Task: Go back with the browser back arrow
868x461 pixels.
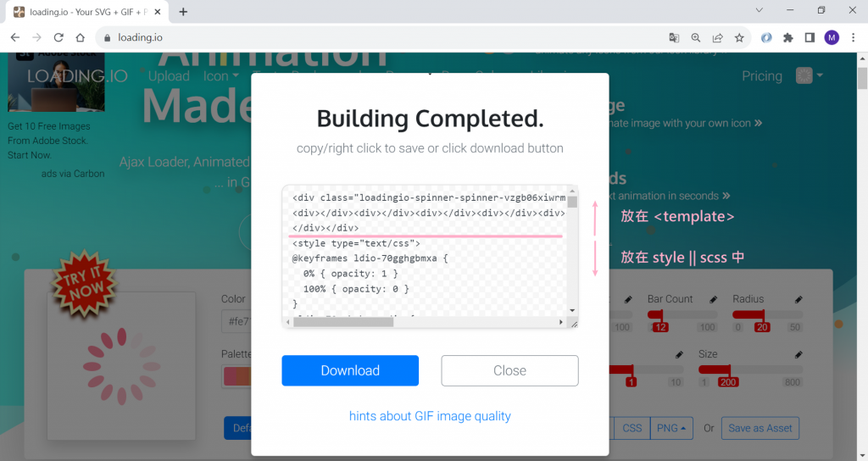Action: pyautogui.click(x=15, y=37)
